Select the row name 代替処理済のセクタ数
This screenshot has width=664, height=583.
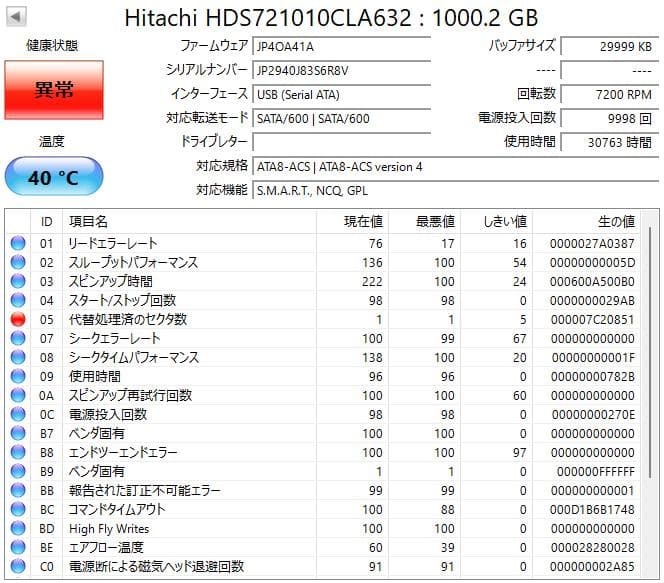point(128,319)
